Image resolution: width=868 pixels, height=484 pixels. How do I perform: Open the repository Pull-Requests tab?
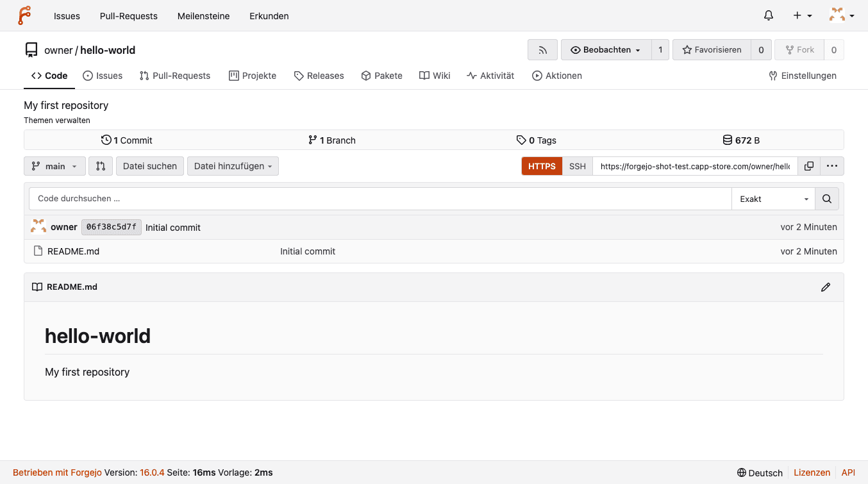pyautogui.click(x=175, y=76)
